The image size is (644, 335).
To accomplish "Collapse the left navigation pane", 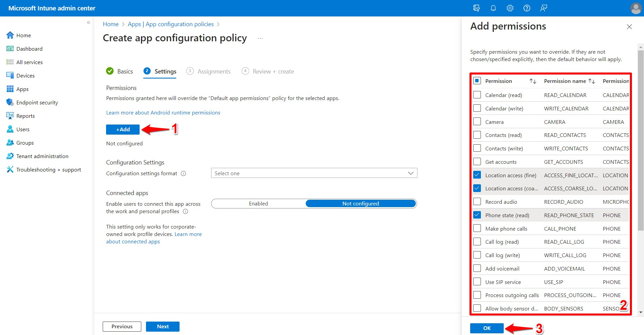I will pos(89,22).
